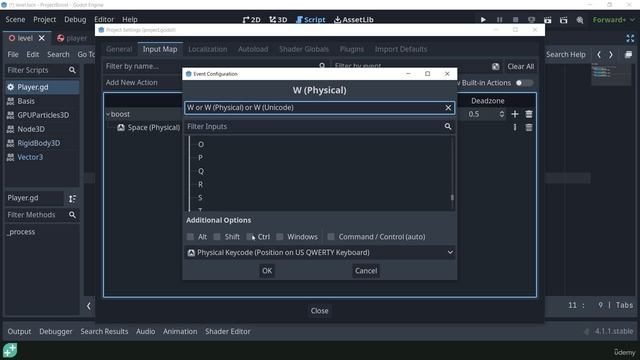640x360 pixels.
Task: Add event to boost action
Action: click(x=515, y=114)
